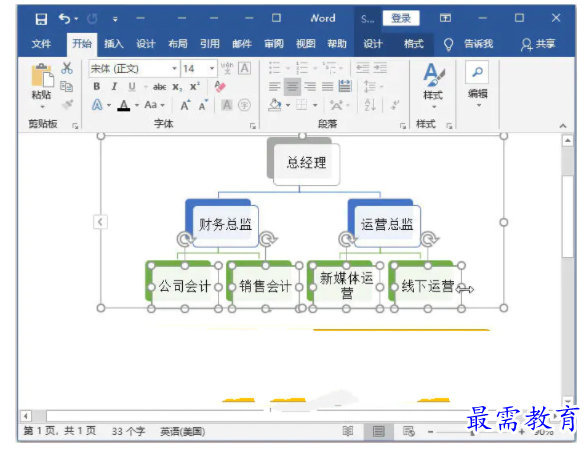Image resolution: width=588 pixels, height=450 pixels.
Task: Click the 共享 share button
Action: 538,44
